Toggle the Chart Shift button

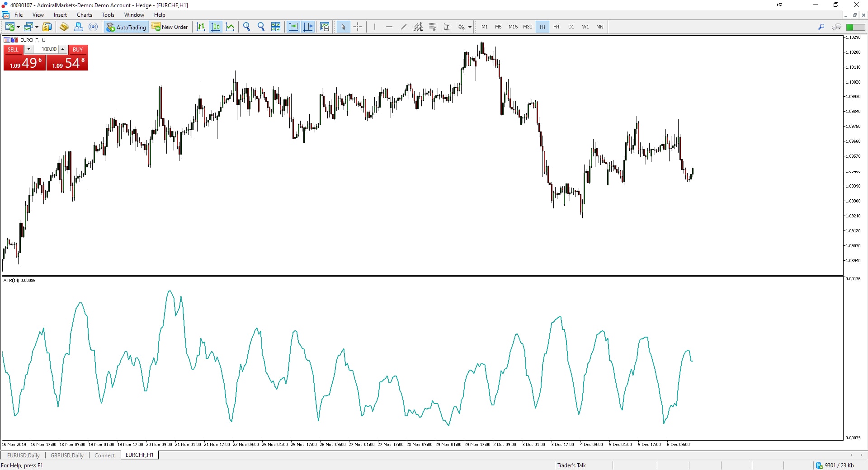coord(308,27)
